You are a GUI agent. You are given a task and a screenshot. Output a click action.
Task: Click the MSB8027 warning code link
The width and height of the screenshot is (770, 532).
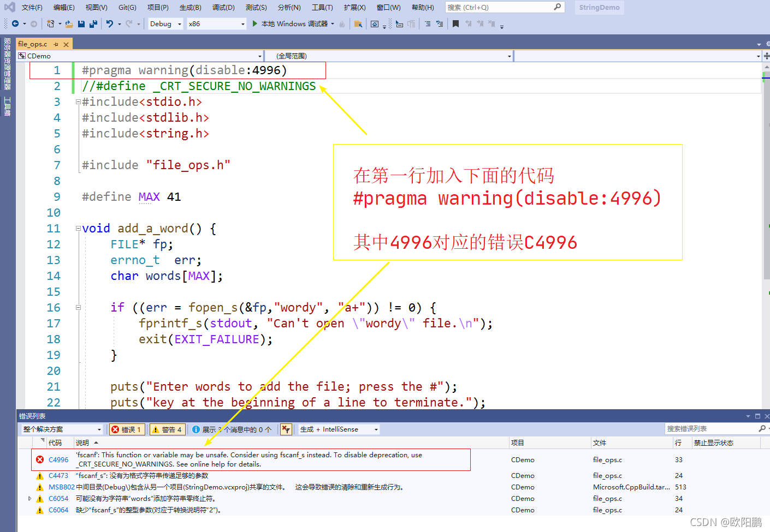(61, 487)
